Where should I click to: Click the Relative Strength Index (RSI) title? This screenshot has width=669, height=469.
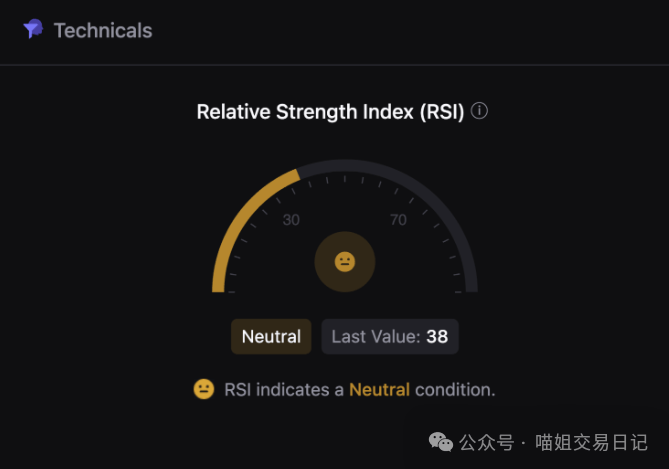point(330,112)
